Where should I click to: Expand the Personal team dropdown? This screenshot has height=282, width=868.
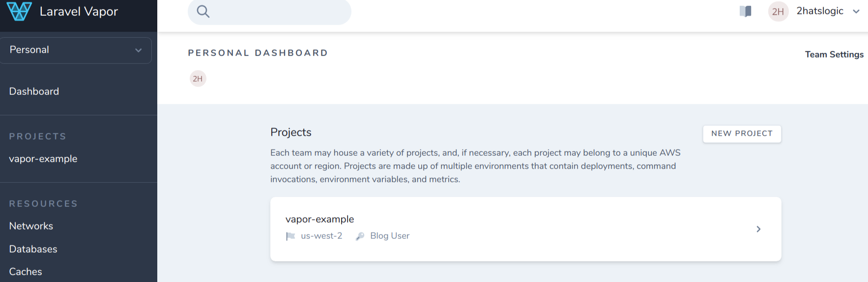(x=76, y=50)
